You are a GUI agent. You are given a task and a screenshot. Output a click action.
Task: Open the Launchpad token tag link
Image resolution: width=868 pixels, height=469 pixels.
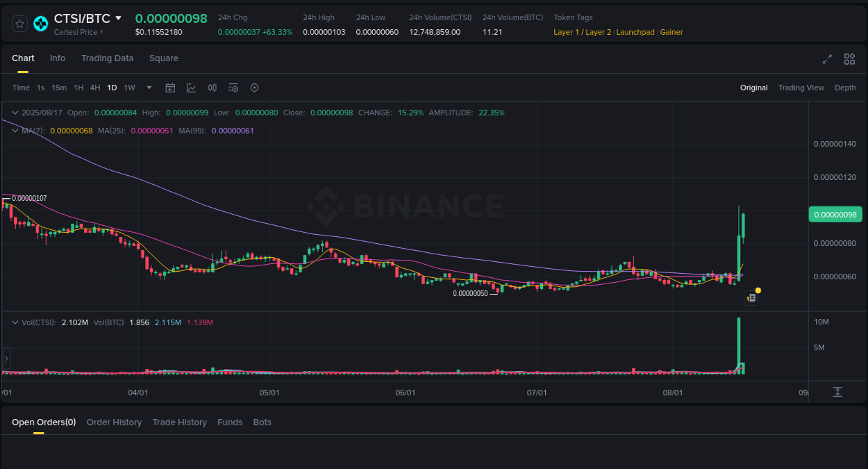tap(635, 32)
